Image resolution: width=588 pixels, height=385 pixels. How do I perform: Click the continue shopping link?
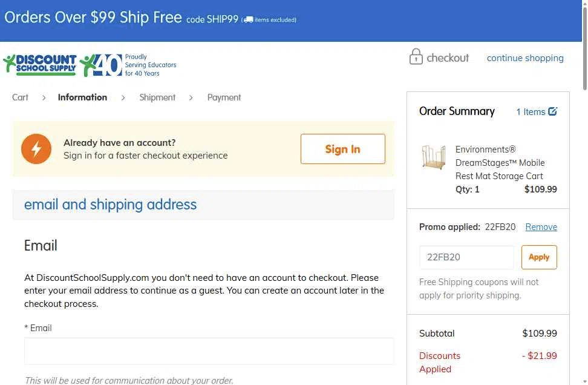[x=525, y=58]
